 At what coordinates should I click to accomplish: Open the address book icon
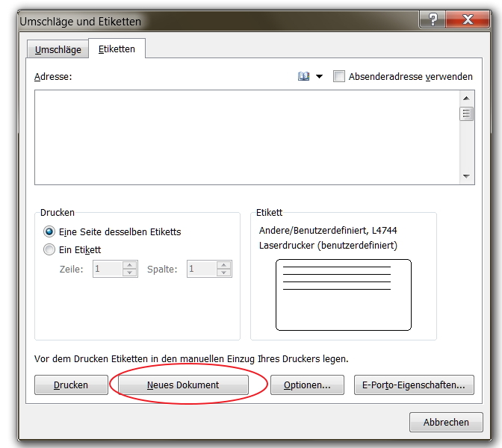[303, 76]
